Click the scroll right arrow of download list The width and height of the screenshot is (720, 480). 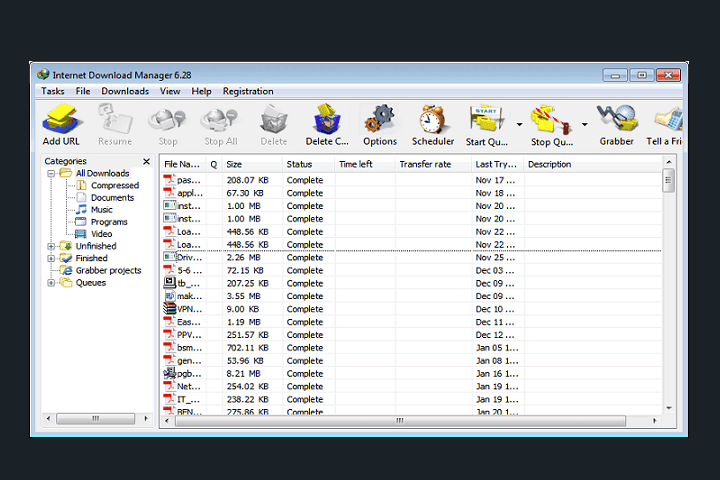click(x=654, y=421)
